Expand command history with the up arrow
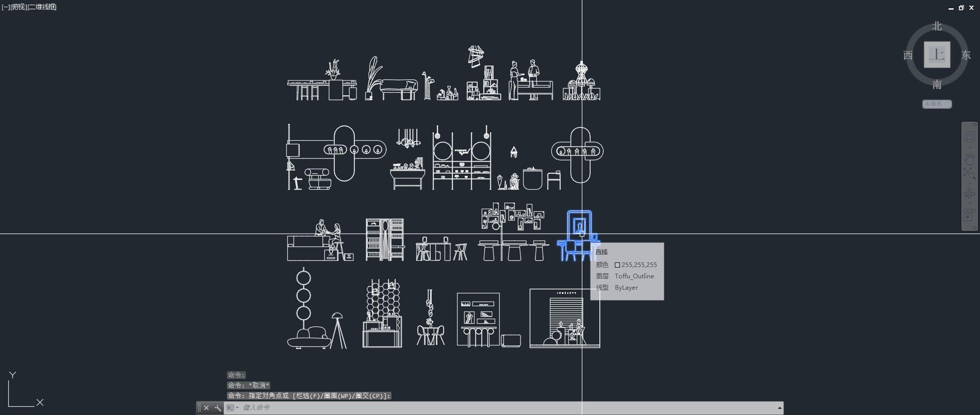This screenshot has width=980, height=415. coord(779,408)
